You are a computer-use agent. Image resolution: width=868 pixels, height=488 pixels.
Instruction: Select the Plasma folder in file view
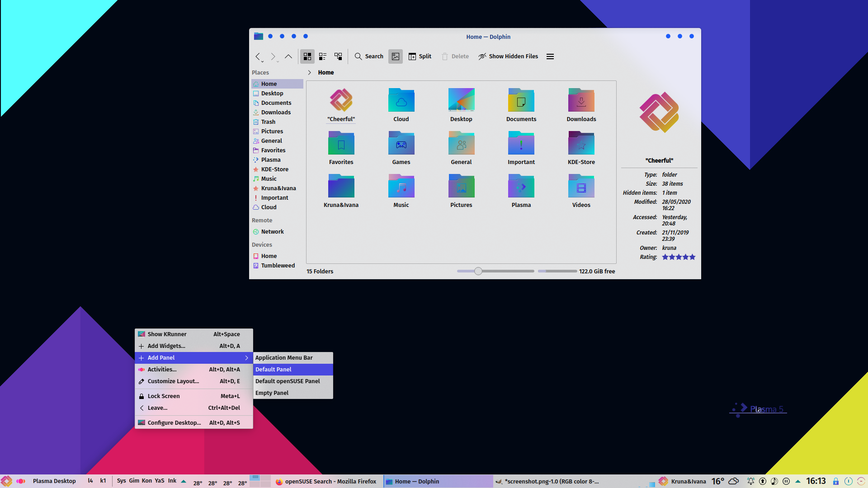click(521, 191)
